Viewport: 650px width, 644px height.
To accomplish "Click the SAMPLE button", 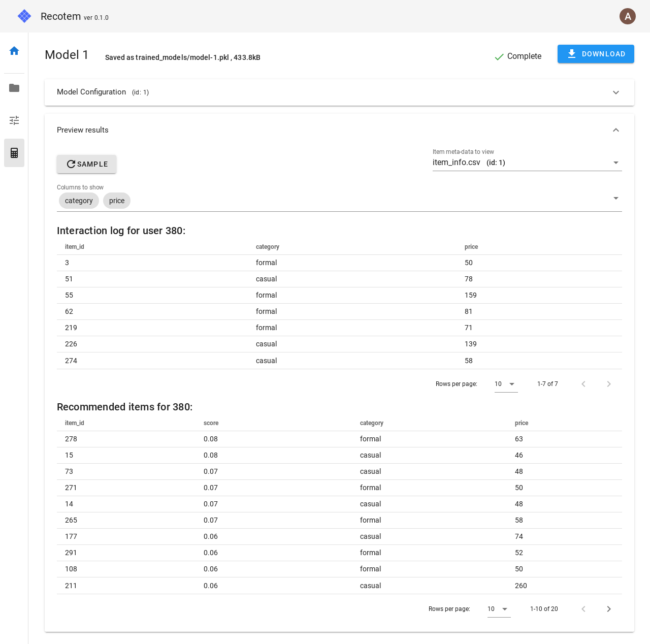I will tap(86, 164).
